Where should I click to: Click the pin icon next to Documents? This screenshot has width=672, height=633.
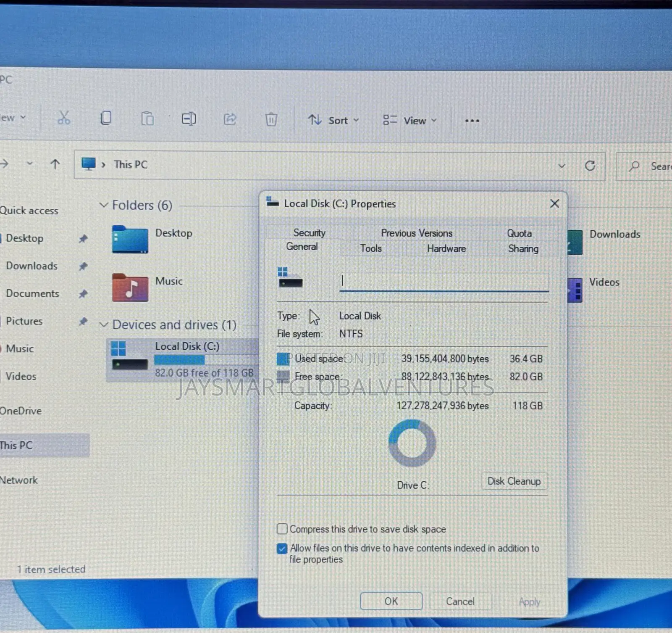click(x=83, y=294)
